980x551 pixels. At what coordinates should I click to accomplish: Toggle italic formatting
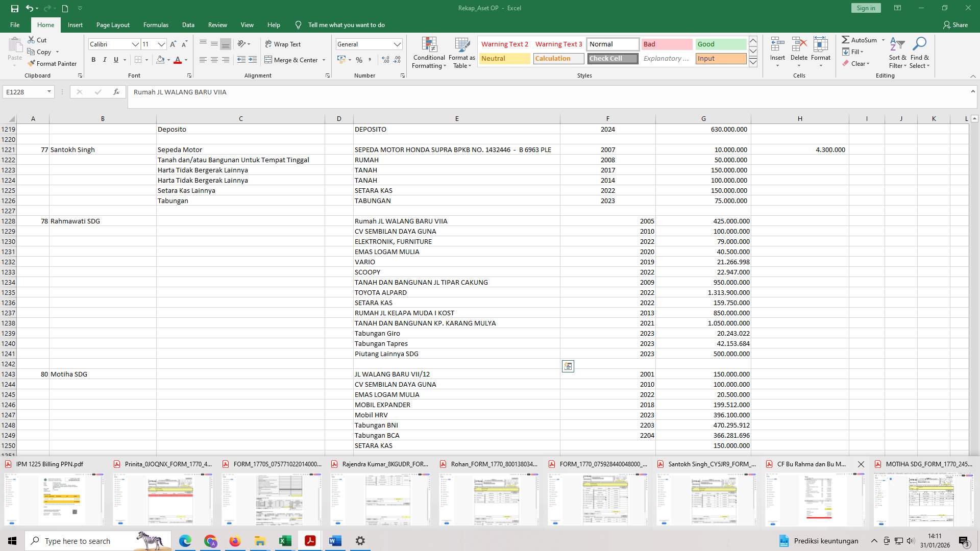click(x=105, y=60)
